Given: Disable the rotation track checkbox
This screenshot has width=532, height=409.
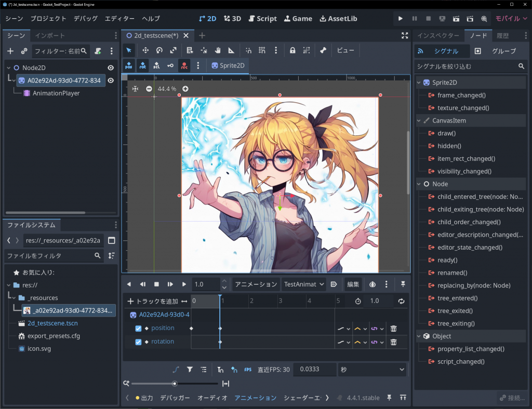Looking at the screenshot, I should 138,342.
